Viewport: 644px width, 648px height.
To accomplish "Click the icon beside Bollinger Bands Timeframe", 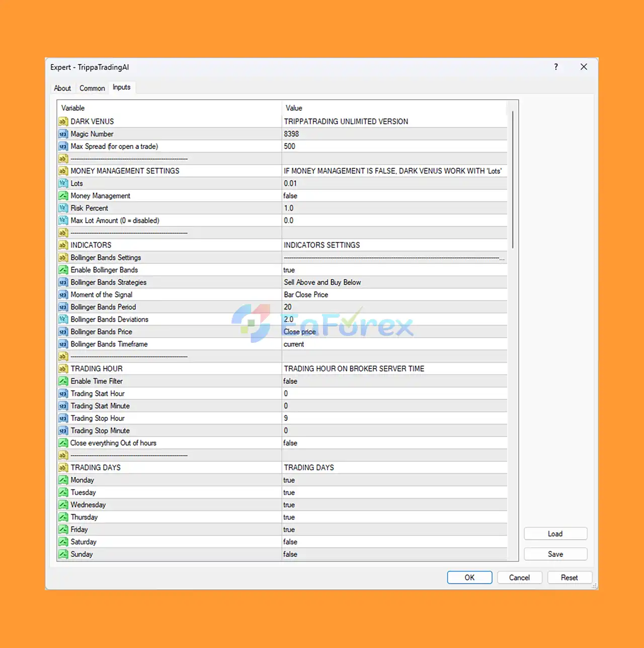I will coord(63,344).
